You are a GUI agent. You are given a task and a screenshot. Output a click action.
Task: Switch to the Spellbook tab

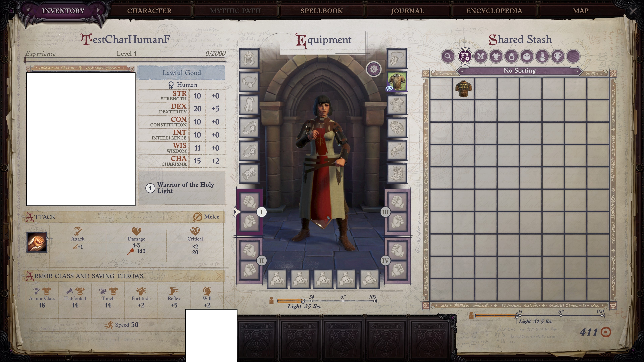coord(321,11)
